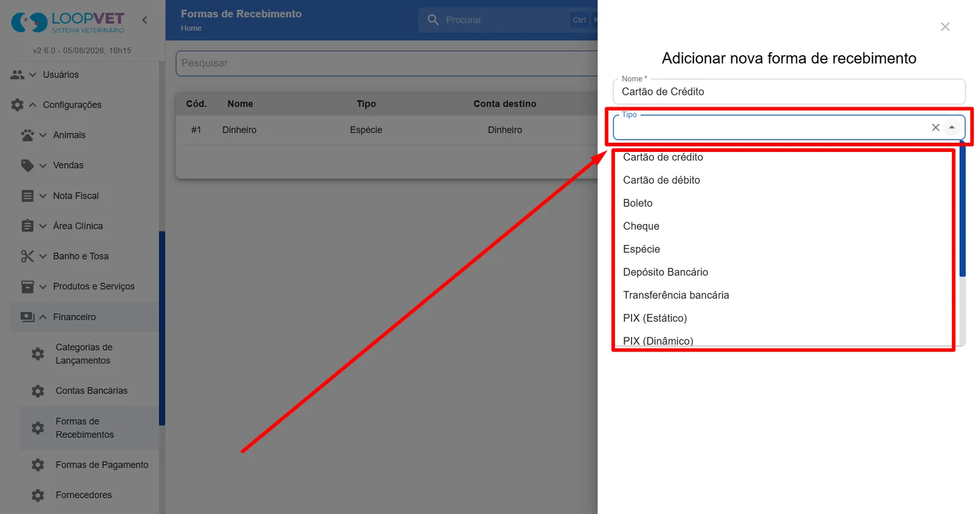
Task: Click the Animais paw icon
Action: point(28,135)
